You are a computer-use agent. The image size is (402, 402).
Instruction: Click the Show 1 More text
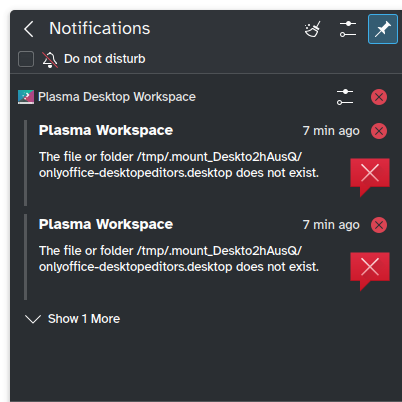click(x=84, y=319)
